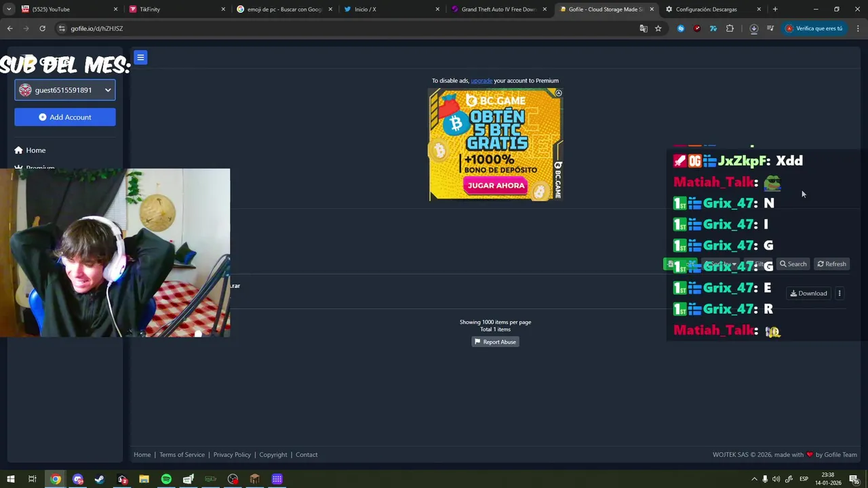
Task: Open the red circular extension icon
Action: [x=697, y=28]
